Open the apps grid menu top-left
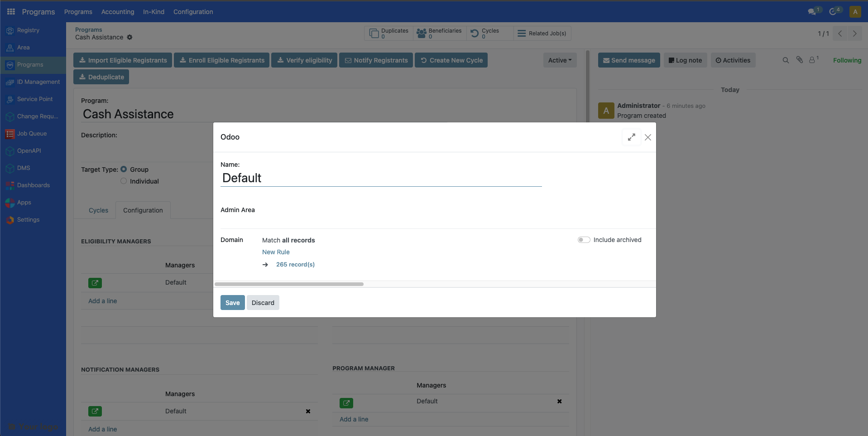The width and height of the screenshot is (868, 436). pos(10,11)
